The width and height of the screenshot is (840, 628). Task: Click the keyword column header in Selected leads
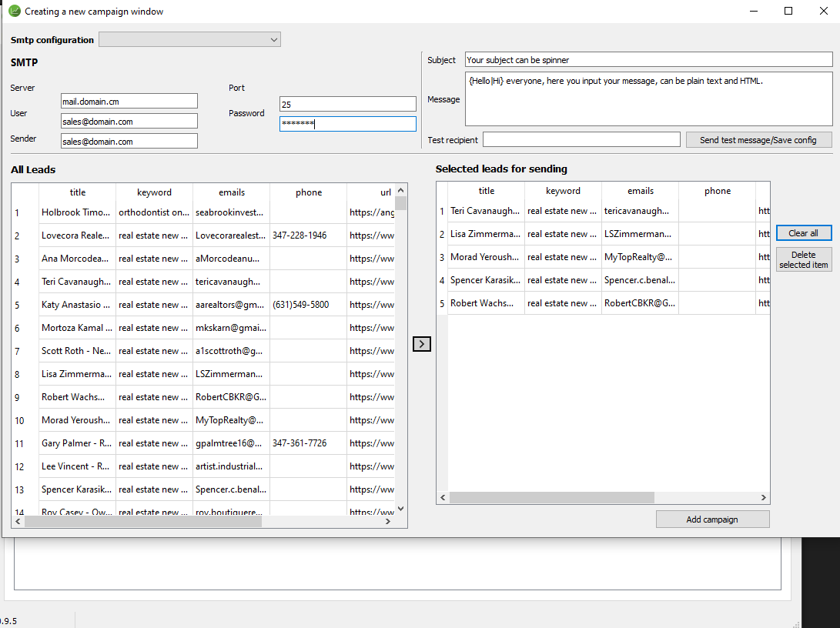click(563, 191)
